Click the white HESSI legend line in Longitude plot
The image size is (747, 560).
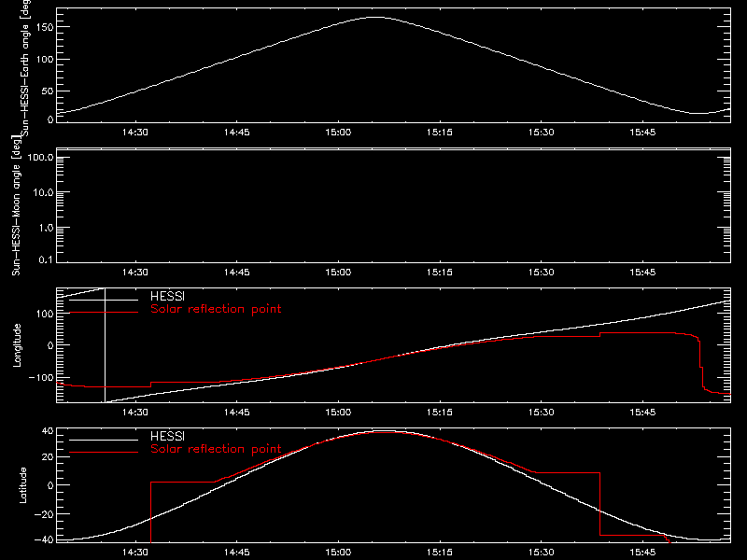104,300
